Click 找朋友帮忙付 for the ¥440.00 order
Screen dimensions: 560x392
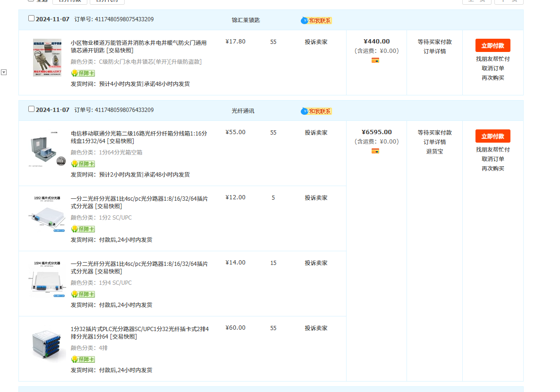tap(492, 59)
